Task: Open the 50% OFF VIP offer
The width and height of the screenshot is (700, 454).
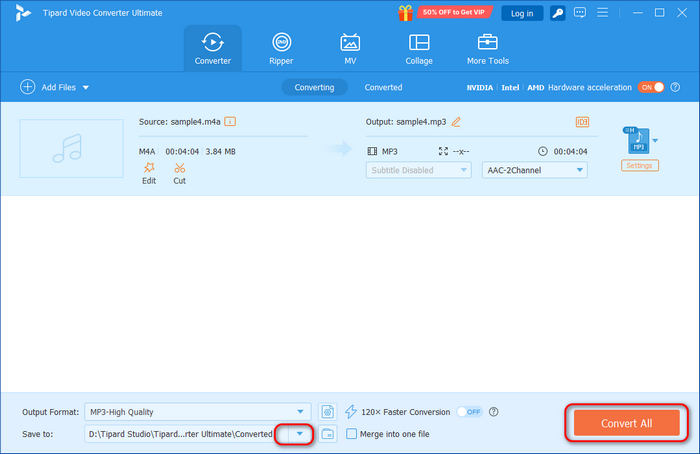Action: 454,12
